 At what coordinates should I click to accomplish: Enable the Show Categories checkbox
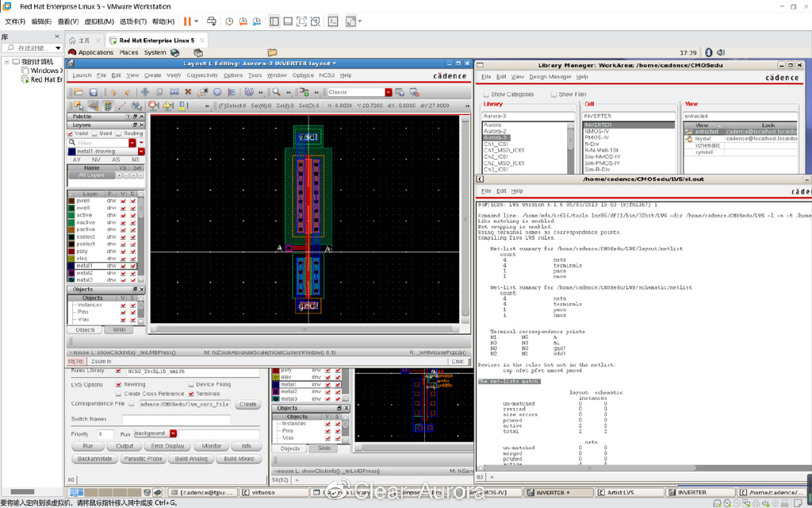tap(485, 94)
